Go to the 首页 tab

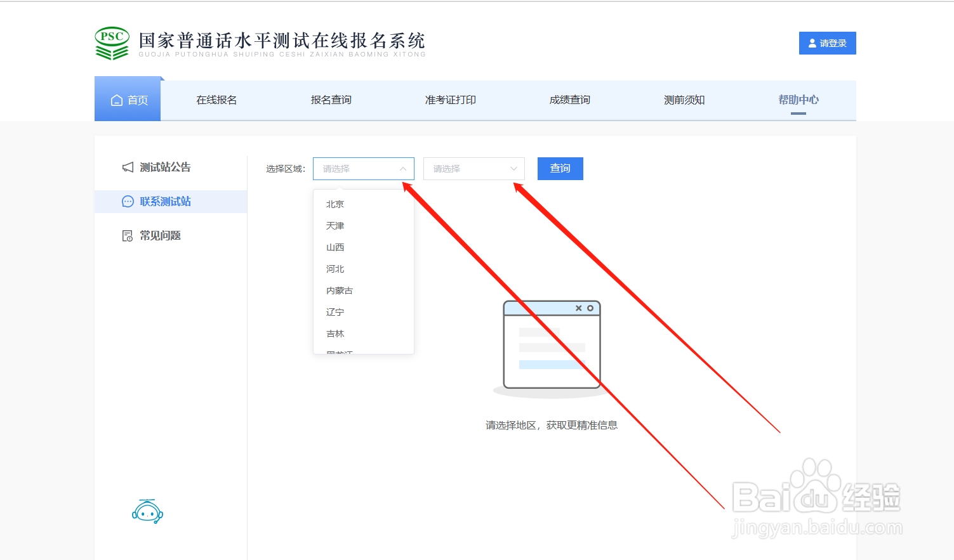pos(128,100)
